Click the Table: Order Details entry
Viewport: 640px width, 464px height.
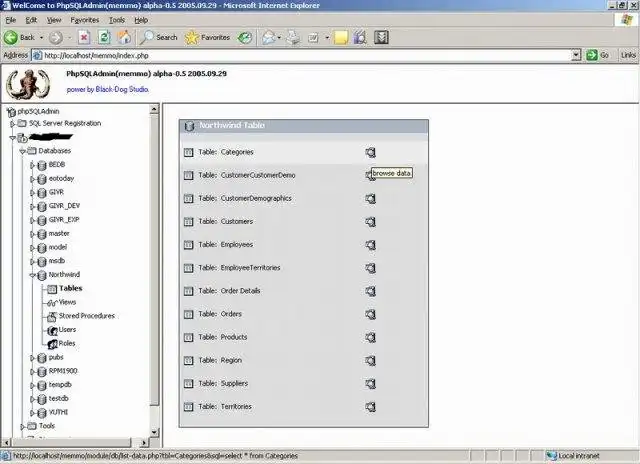click(x=229, y=291)
